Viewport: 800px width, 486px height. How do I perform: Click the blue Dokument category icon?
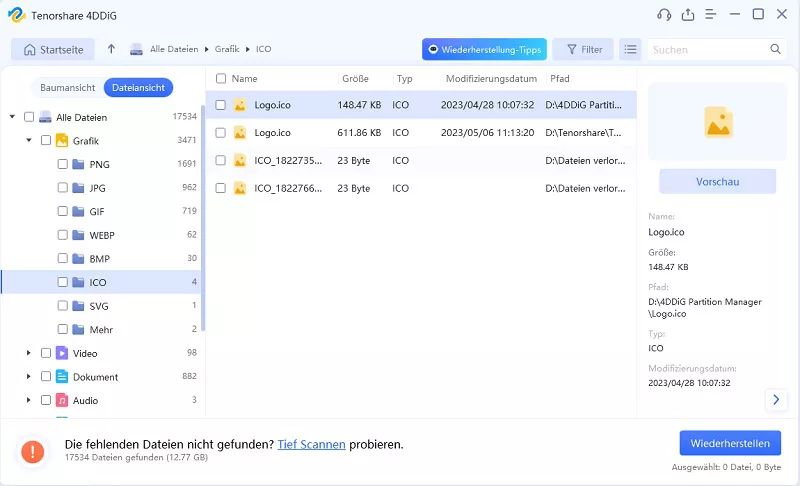tap(62, 376)
